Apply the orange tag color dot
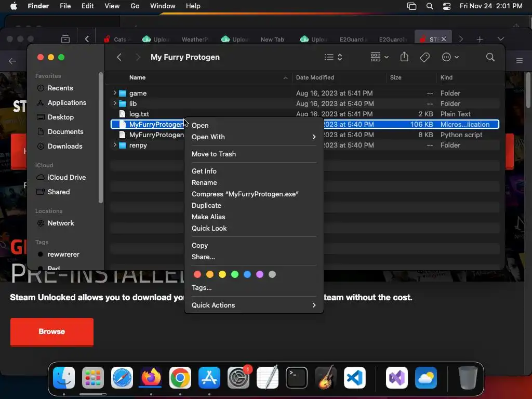 [210, 274]
